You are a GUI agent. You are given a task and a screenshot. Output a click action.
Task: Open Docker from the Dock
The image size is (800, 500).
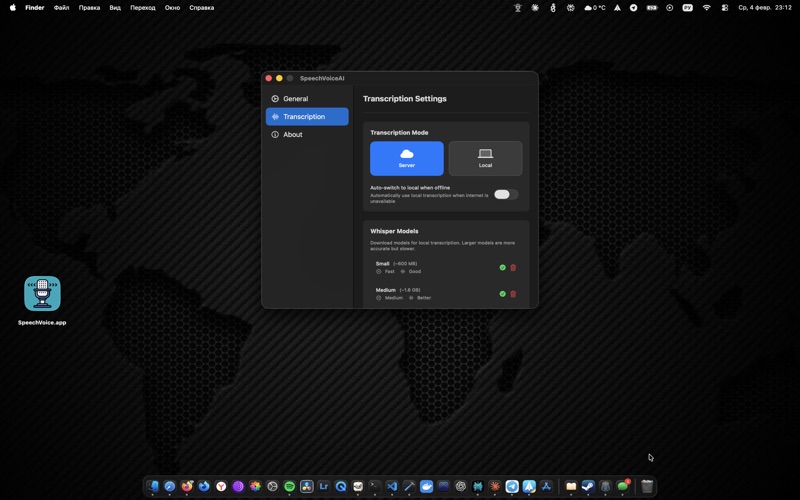coord(427,486)
